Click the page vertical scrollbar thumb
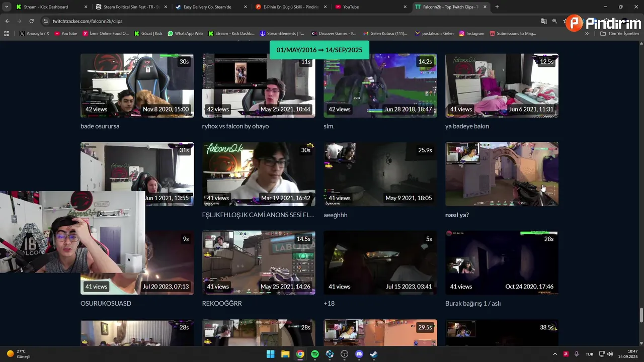 coord(641,315)
